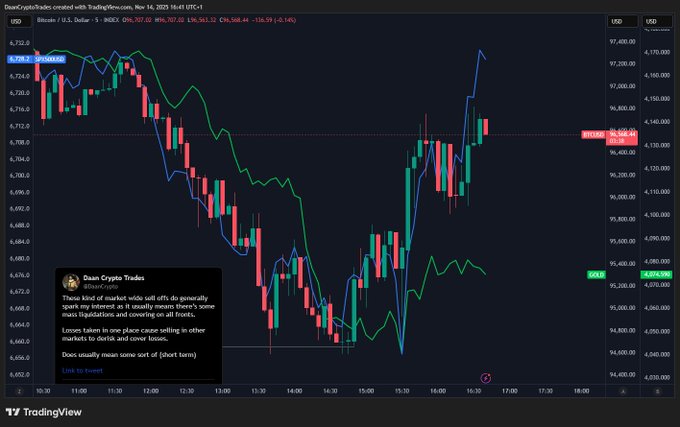Screen dimensions: 680x427
Task: Open the lightning bolt event marker on chart
Action: pos(486,378)
